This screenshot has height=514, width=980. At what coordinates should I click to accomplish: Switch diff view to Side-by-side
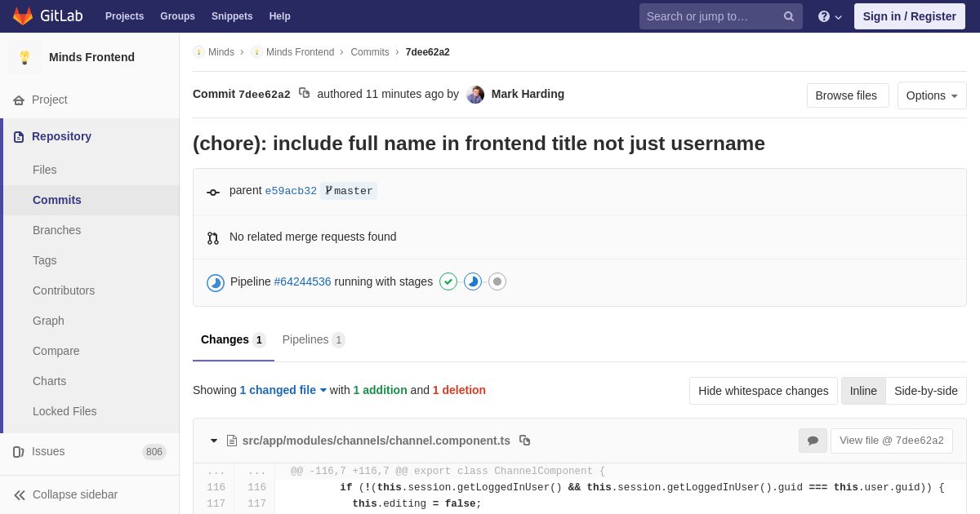pos(926,391)
